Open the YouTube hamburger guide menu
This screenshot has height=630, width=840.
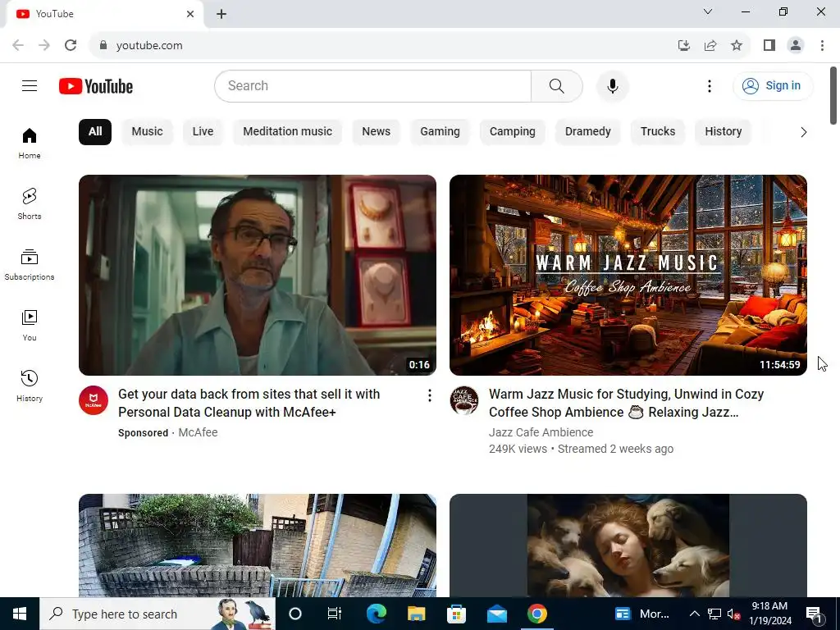coord(30,85)
